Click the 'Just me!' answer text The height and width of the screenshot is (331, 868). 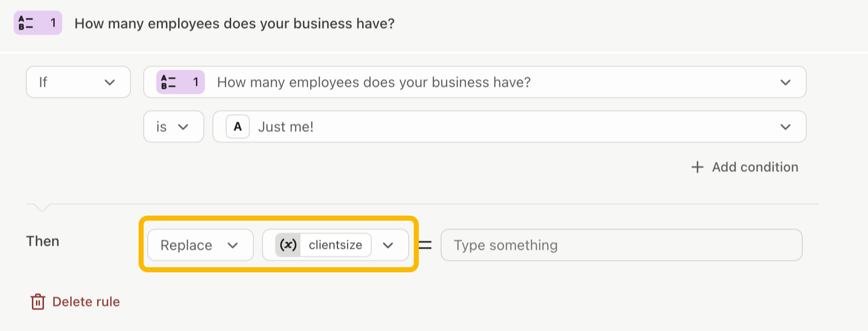[x=286, y=127]
